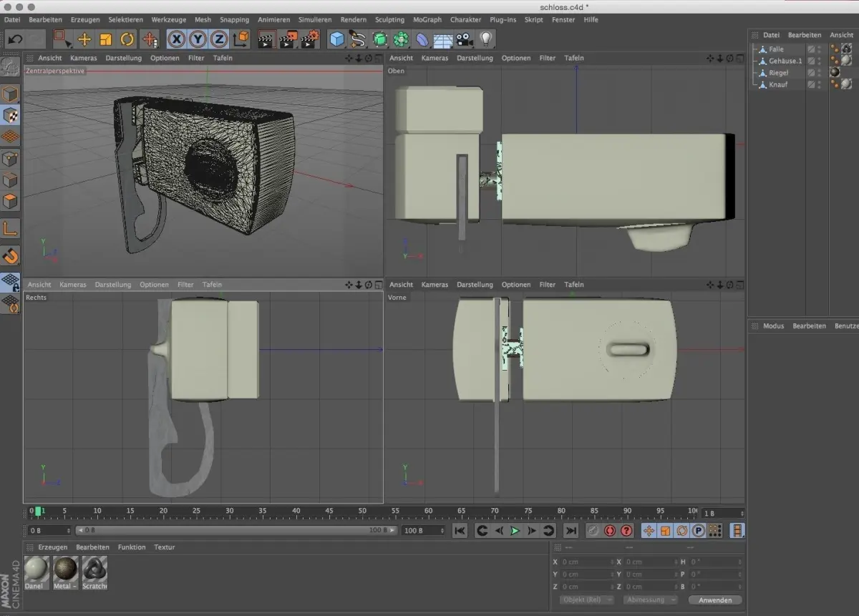Click the X position coordinate field
The image size is (859, 616).
(x=587, y=562)
